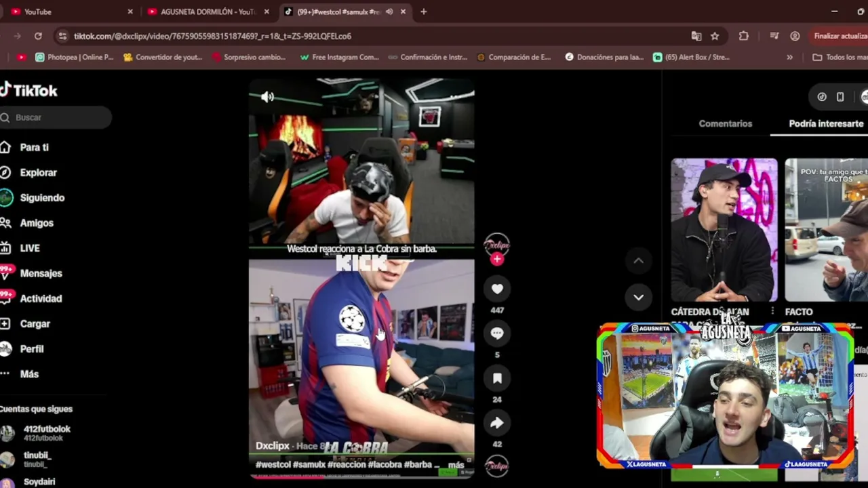Click the TikTok logo
The image size is (868, 488).
point(28,90)
